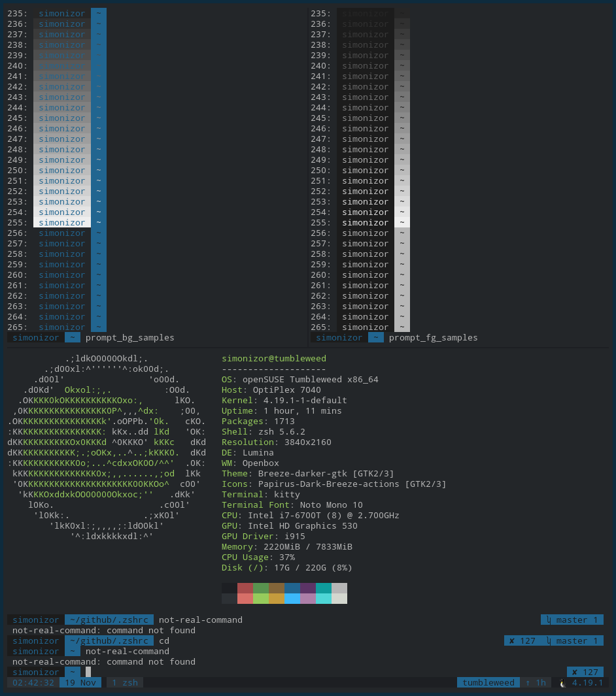Viewport: 616px width, 696px height.
Task: Select the '1 zsh' tmux window tab
Action: coord(125,683)
